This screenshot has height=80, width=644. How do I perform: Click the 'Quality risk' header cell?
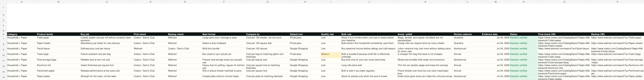331,34
